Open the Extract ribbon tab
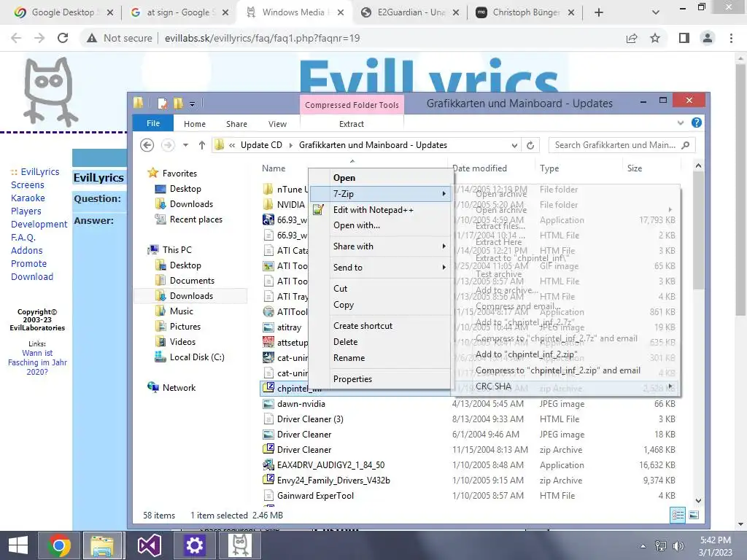The width and height of the screenshot is (747, 560). pos(351,124)
